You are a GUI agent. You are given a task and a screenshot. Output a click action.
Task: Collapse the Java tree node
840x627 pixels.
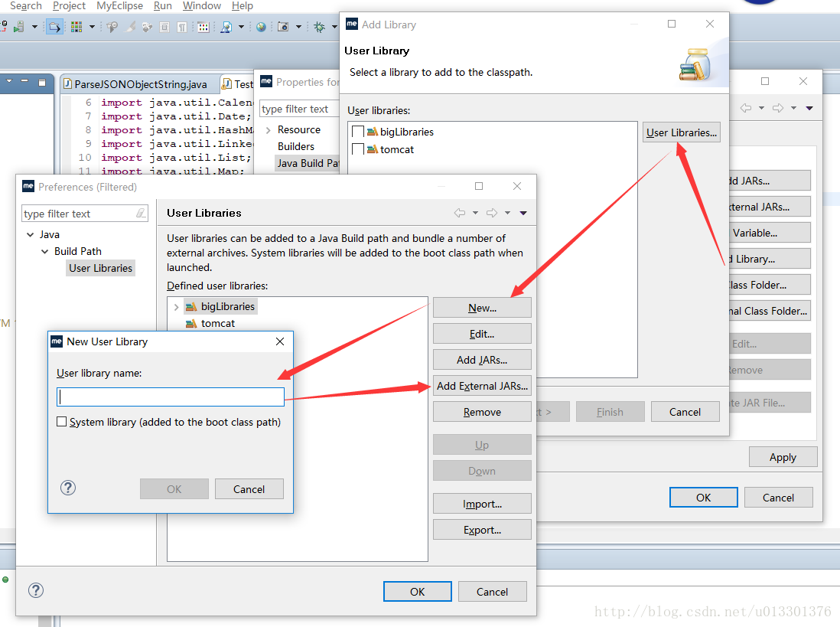[31, 235]
